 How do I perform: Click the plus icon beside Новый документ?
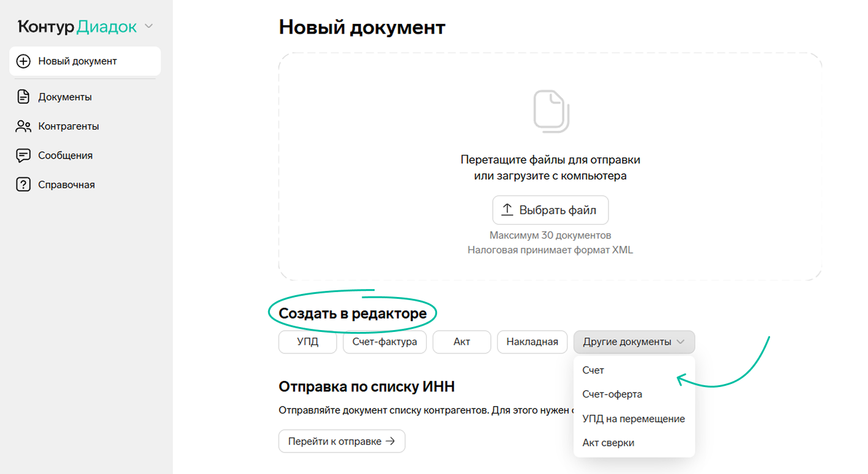[23, 61]
